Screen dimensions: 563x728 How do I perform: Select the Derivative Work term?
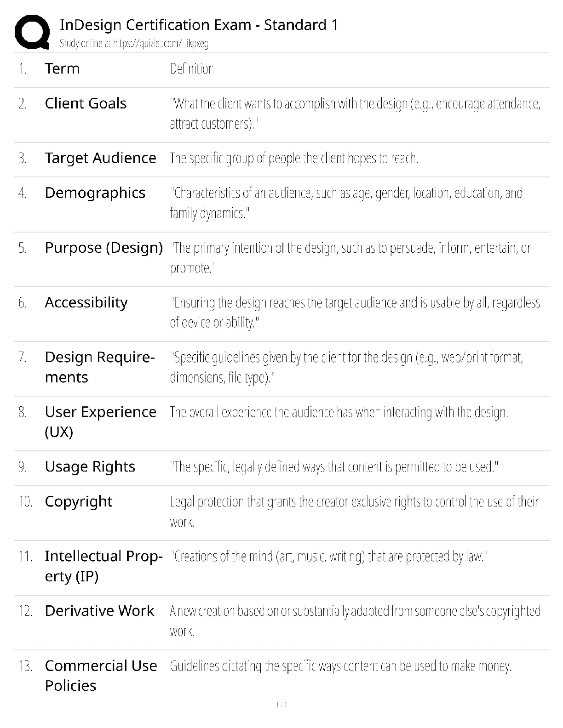99,611
